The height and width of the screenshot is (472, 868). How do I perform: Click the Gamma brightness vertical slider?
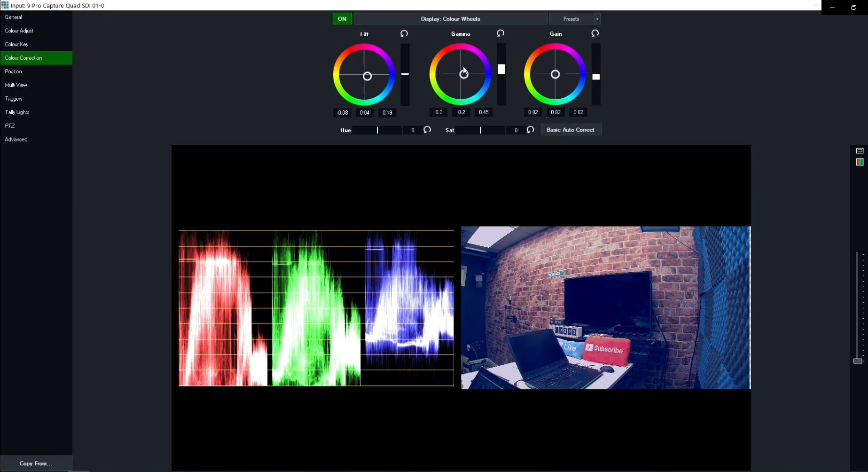501,74
